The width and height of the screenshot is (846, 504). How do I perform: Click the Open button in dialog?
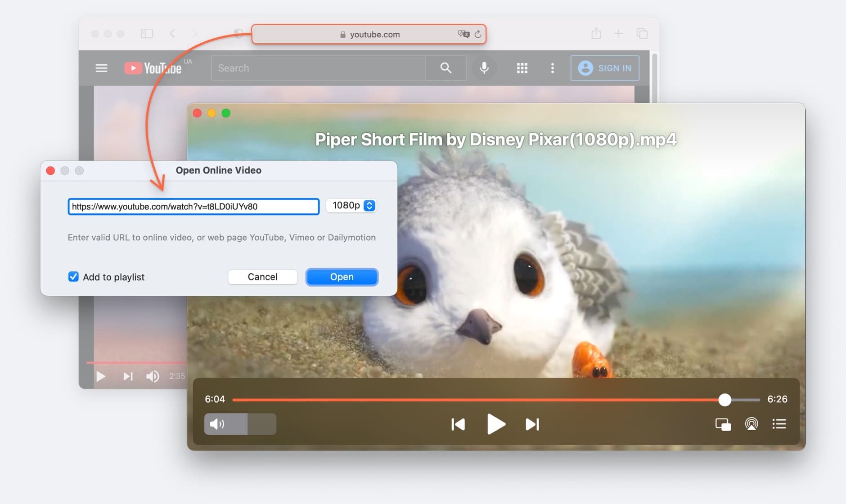point(342,277)
